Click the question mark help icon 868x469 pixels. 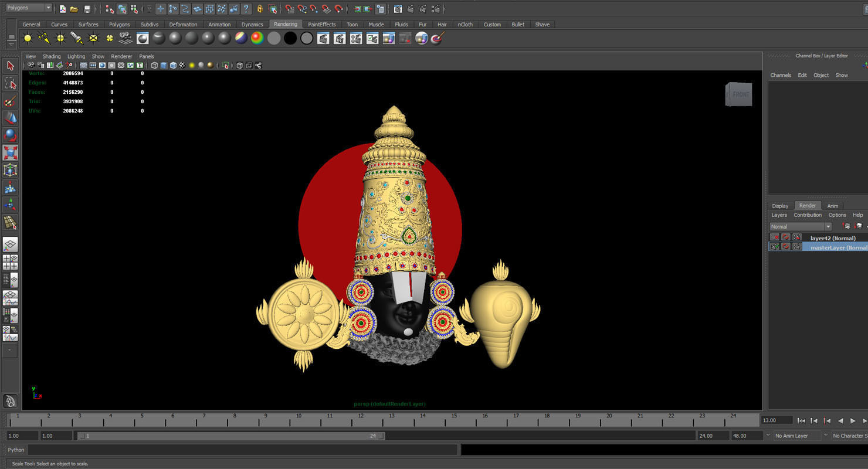pos(246,9)
